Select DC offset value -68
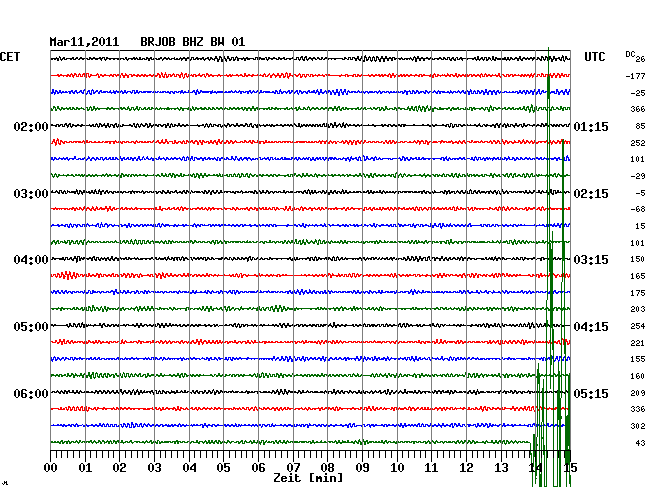 638,209
